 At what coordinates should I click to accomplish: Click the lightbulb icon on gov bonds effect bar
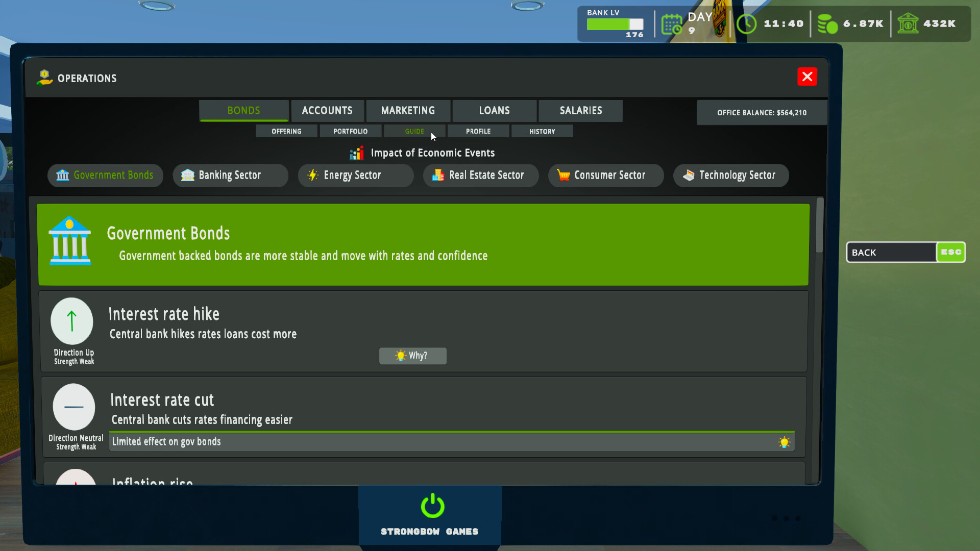pyautogui.click(x=784, y=442)
